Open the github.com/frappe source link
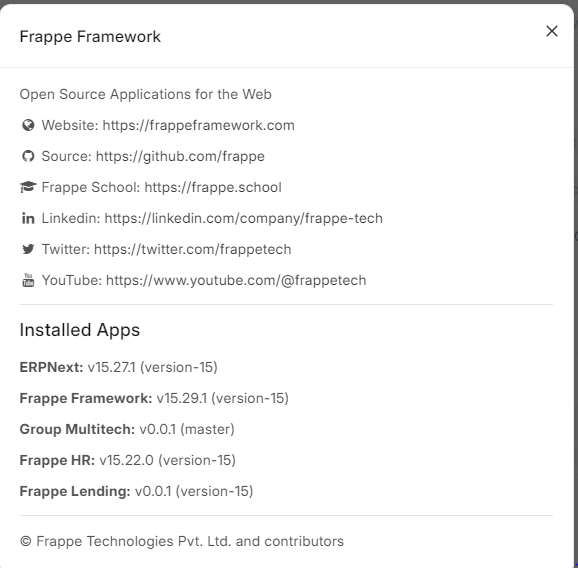 click(x=180, y=156)
